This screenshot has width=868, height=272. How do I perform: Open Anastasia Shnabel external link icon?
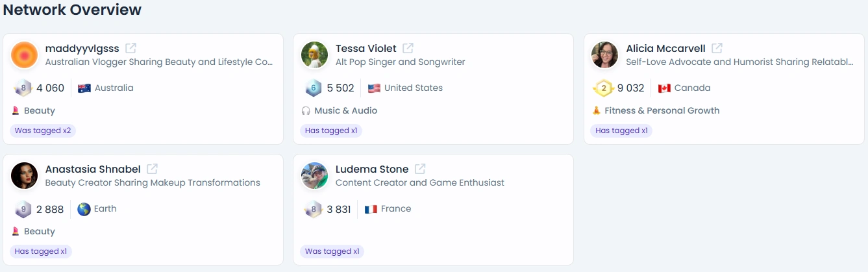tap(152, 169)
